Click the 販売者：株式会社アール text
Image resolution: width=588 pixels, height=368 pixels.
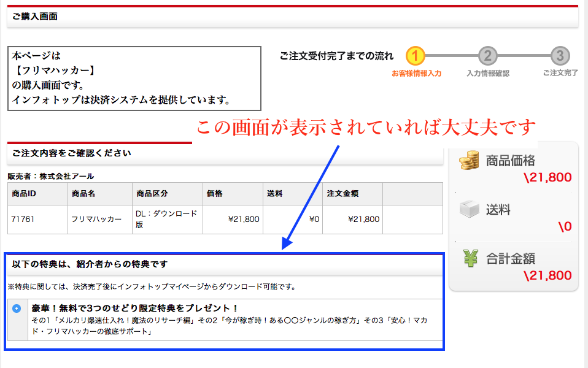click(x=51, y=176)
